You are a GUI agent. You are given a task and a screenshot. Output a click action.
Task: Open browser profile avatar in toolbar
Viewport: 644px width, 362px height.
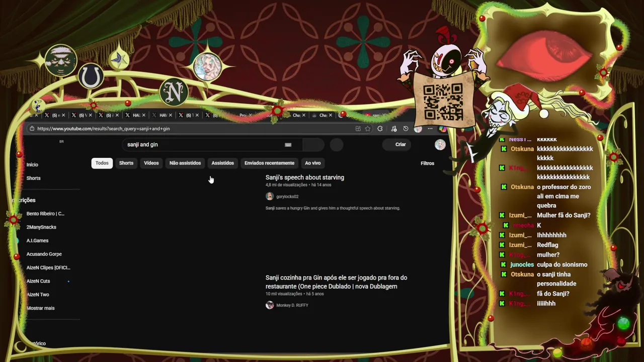tap(418, 129)
